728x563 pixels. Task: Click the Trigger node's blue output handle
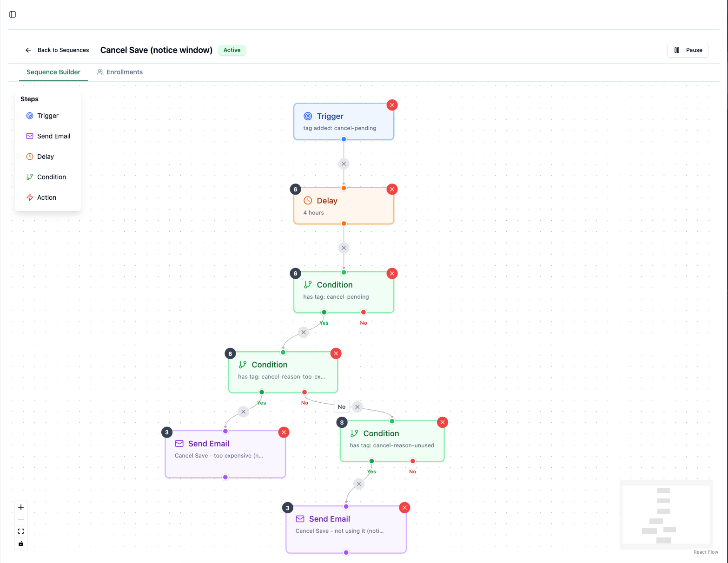coord(344,139)
